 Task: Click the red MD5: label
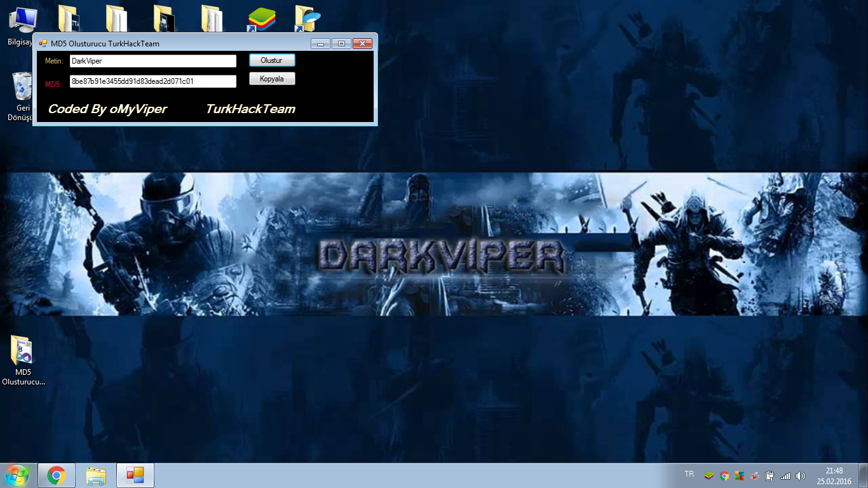53,84
